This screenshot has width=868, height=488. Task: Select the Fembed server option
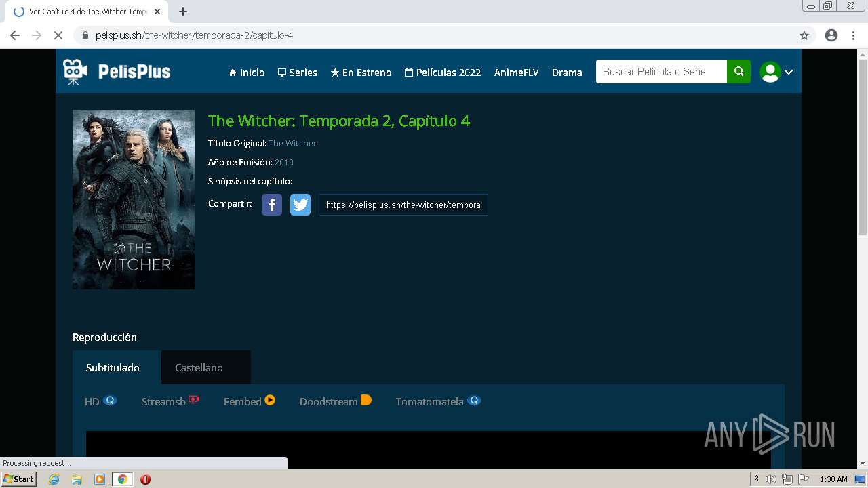point(250,401)
